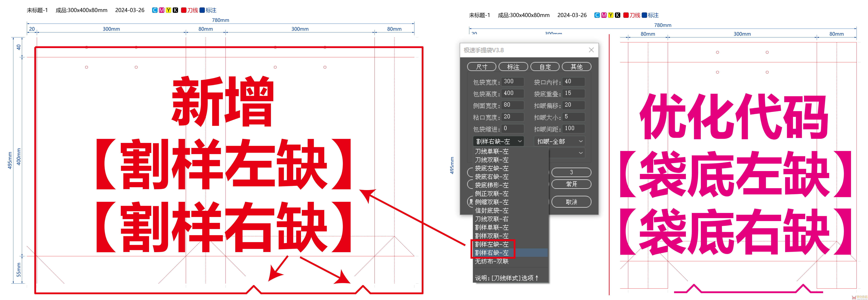Click the 袋口内衬 field showing 40

[x=573, y=82]
